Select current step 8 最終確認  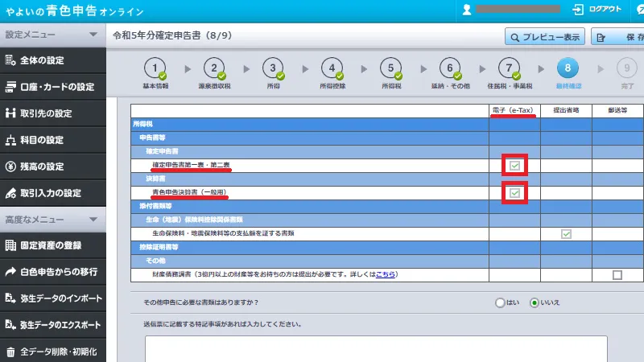568,73
